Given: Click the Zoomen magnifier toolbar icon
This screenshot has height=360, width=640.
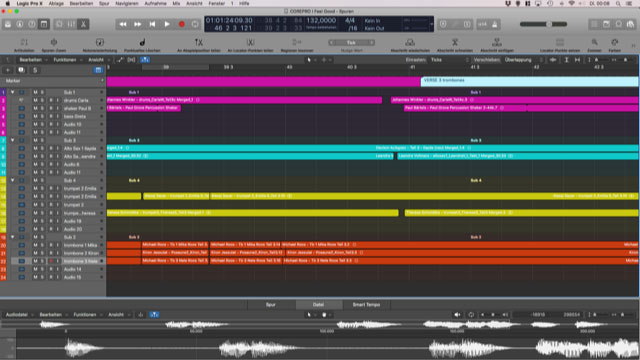Looking at the screenshot, I should click(x=594, y=42).
